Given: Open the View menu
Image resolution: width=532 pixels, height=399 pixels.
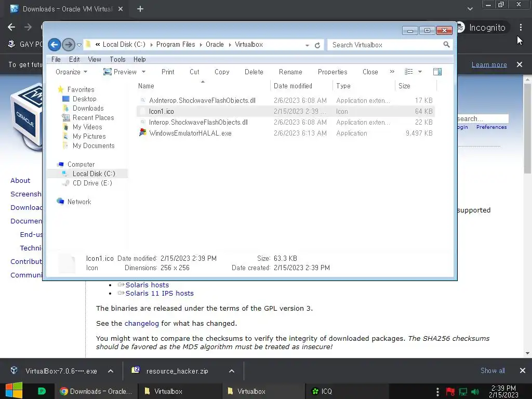Looking at the screenshot, I should point(95,59).
